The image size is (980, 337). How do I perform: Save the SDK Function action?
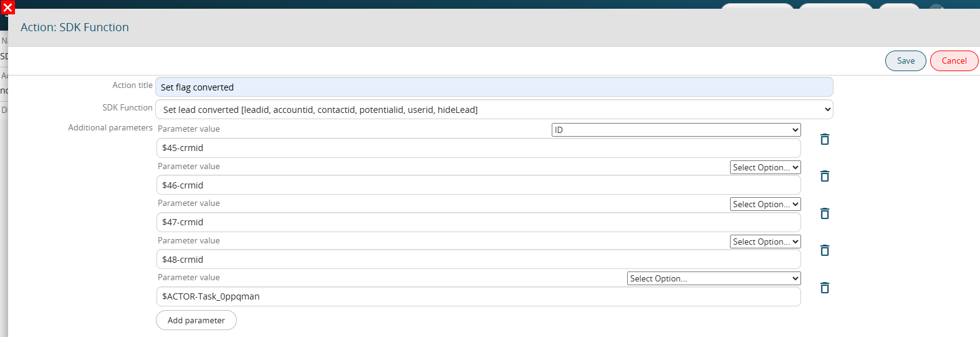coord(906,61)
